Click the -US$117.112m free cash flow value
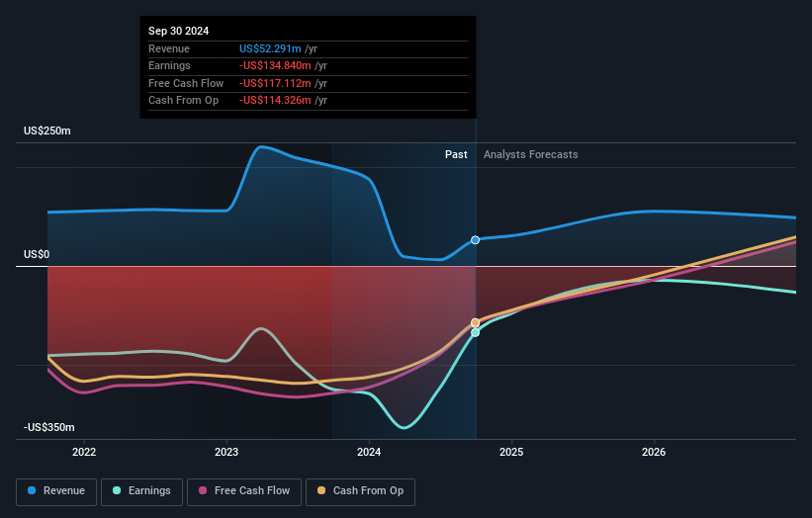Screen dimensions: 812x518 [275, 83]
